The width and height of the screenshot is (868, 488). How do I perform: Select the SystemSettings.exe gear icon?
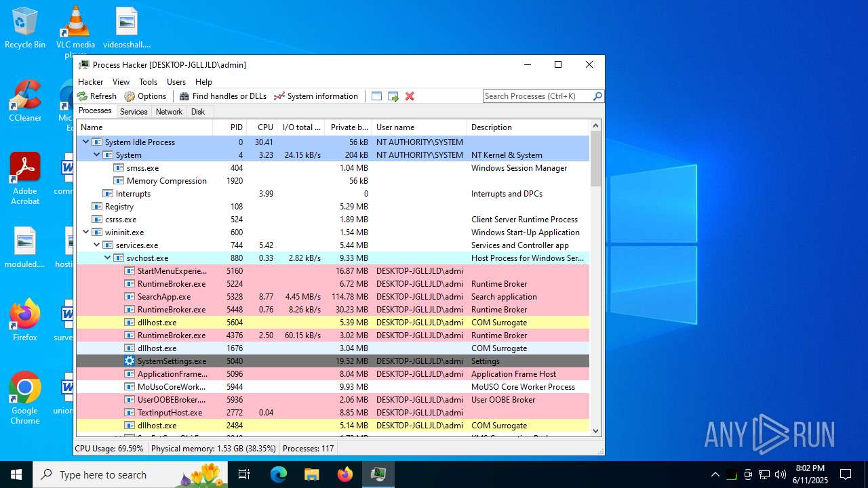pos(130,361)
